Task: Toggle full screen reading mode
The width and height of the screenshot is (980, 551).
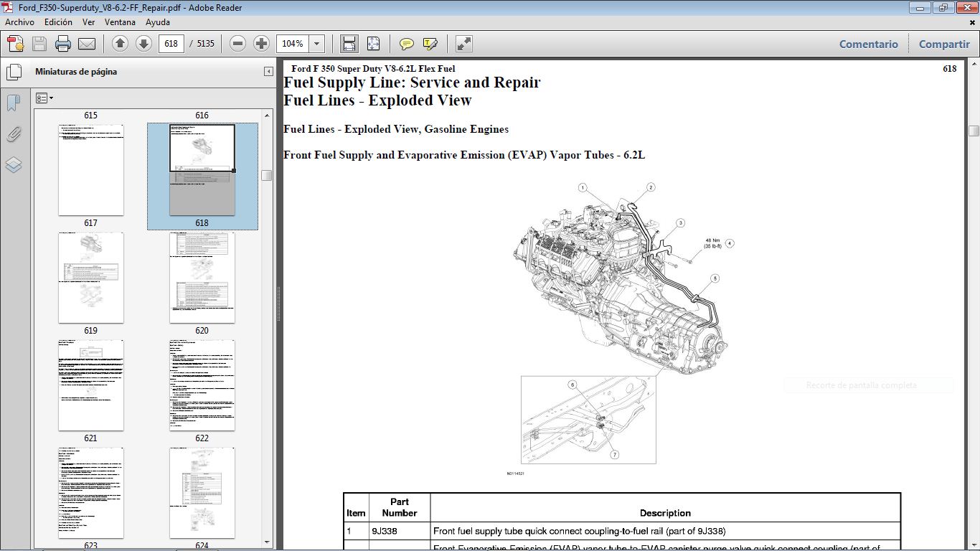Action: [x=463, y=44]
